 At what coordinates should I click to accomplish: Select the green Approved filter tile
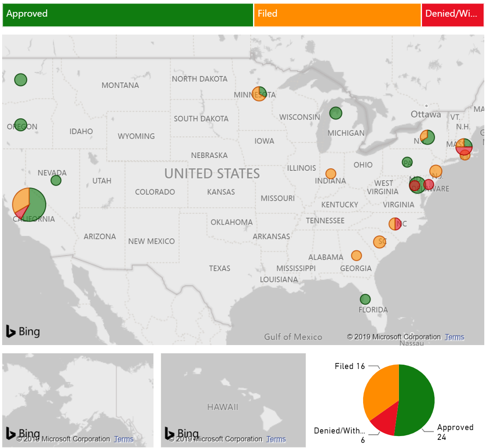coord(128,15)
